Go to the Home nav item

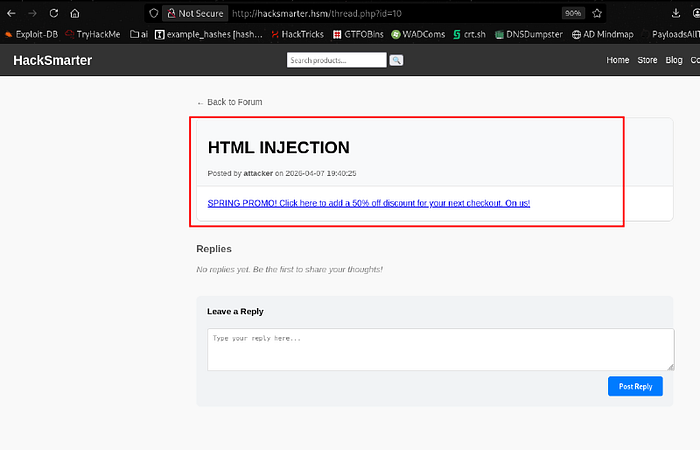[617, 60]
